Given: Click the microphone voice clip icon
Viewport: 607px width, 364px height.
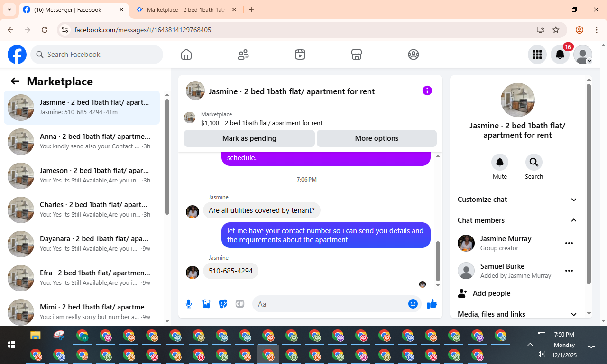Looking at the screenshot, I should point(189,304).
